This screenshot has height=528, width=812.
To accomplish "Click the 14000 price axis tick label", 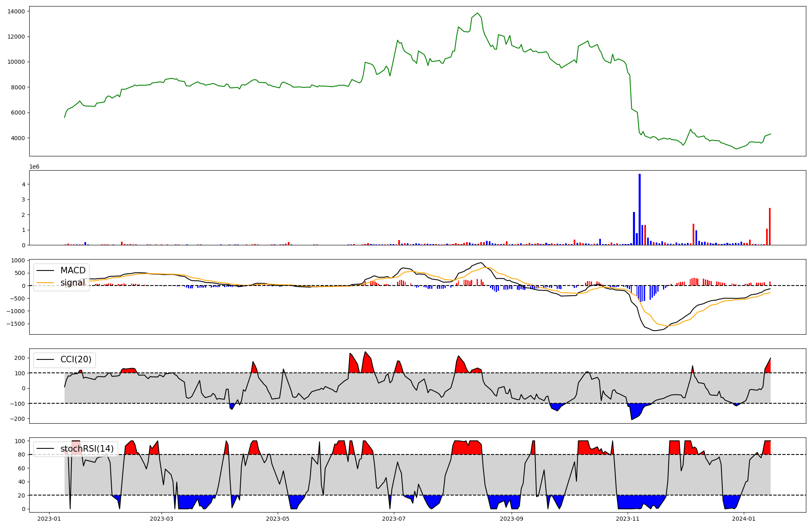I will point(16,11).
